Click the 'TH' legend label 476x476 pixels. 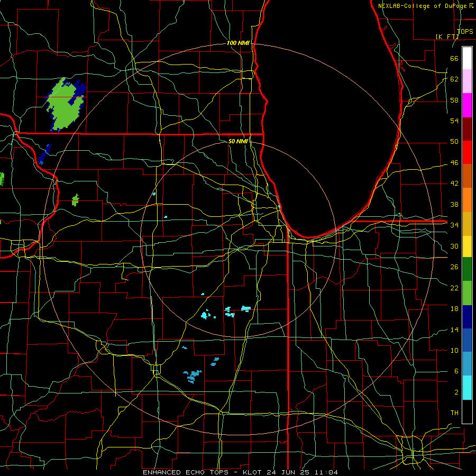coord(454,413)
